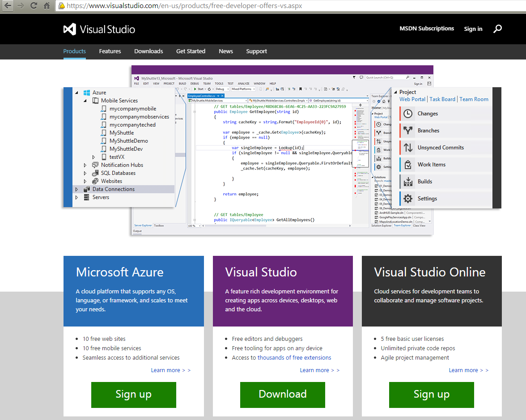Click the SQL Databases icon
Image resolution: width=526 pixels, height=420 pixels.
[x=95, y=173]
